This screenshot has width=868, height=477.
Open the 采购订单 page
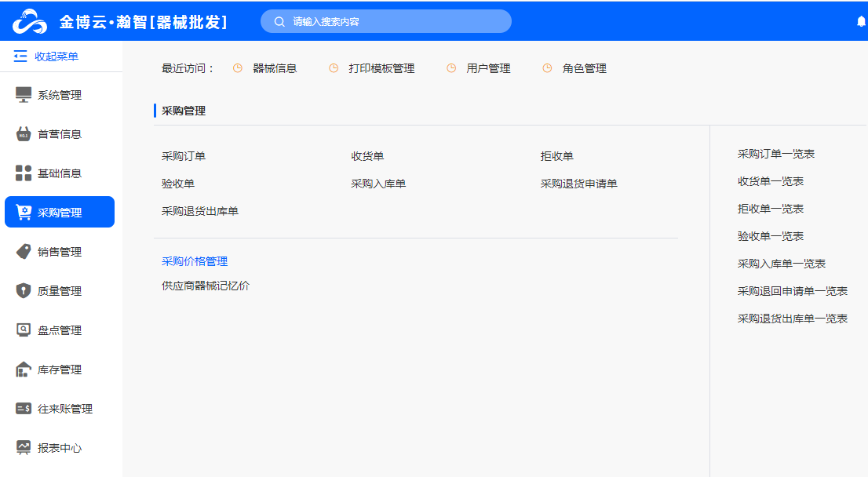click(x=184, y=156)
